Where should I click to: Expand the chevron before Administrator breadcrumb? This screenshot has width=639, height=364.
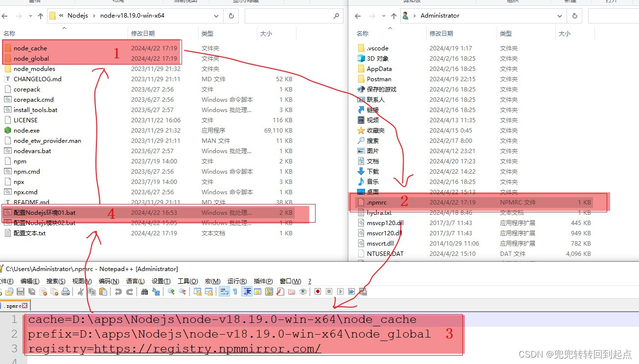coord(415,16)
